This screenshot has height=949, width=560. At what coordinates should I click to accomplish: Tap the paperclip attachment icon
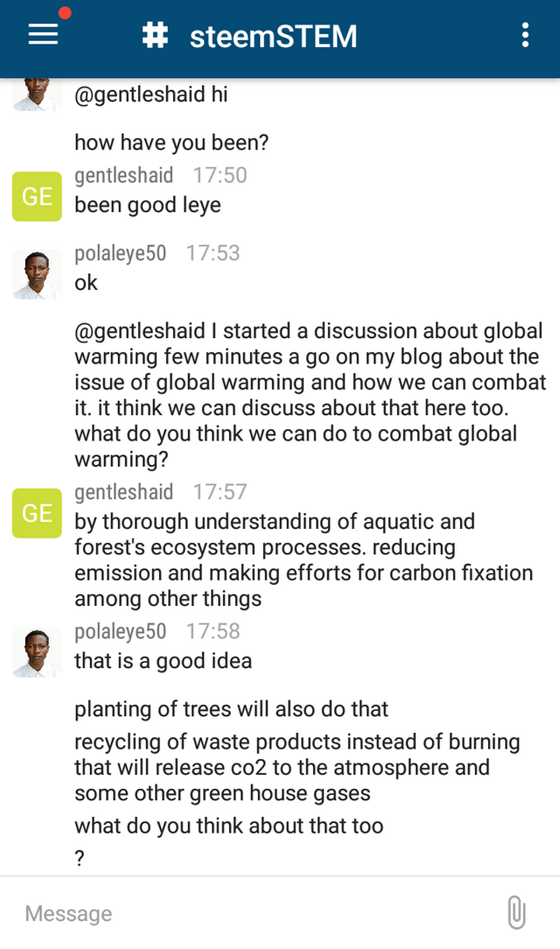[516, 912]
